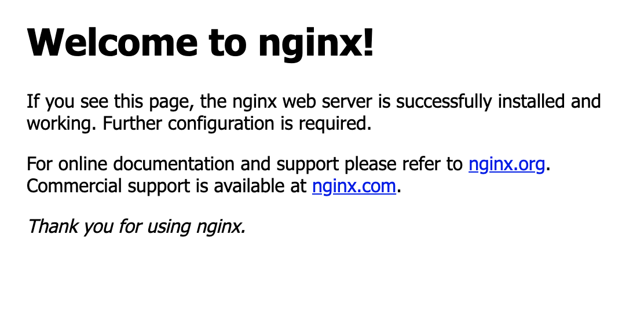Click the phrase "If you see this page"

click(x=109, y=102)
